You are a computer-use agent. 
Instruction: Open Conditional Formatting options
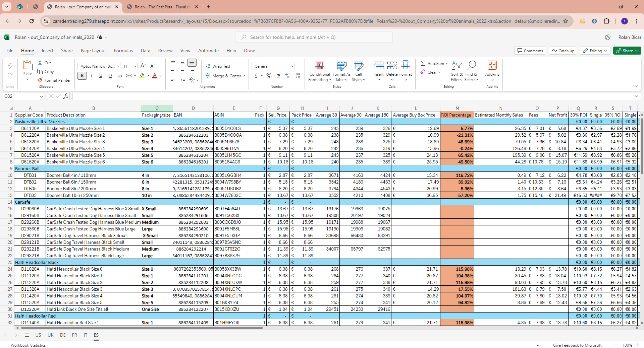coord(320,71)
